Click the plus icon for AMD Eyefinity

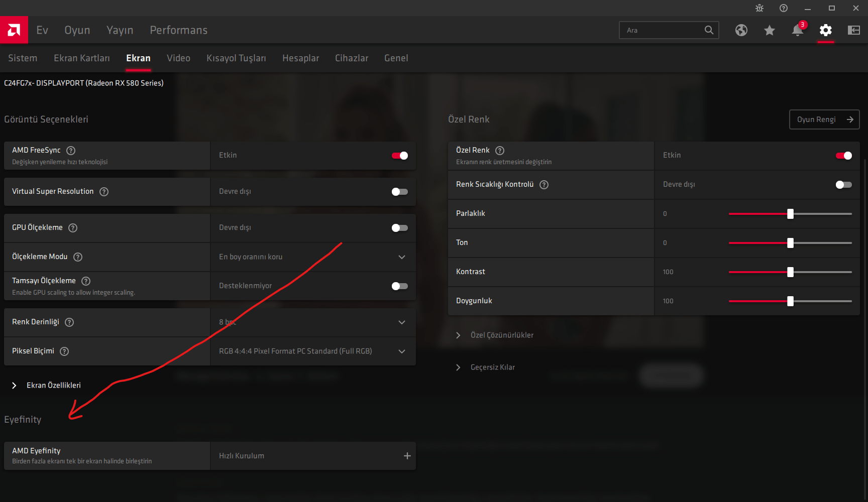407,456
